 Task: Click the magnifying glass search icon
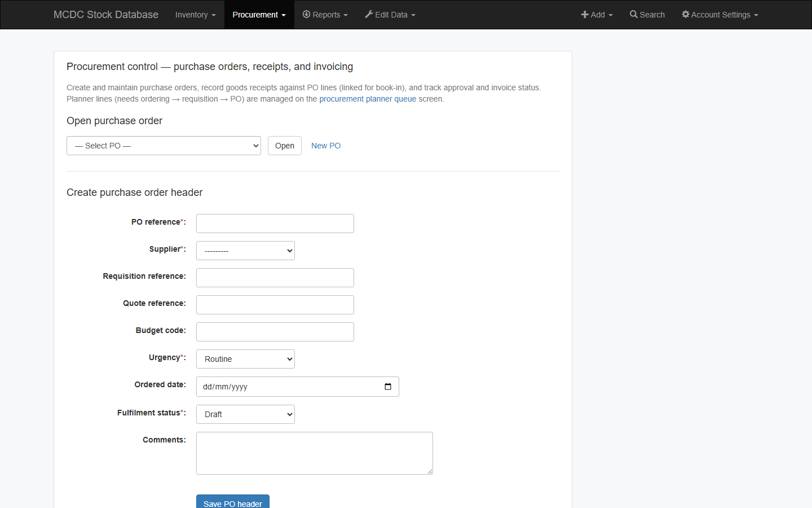coord(634,14)
